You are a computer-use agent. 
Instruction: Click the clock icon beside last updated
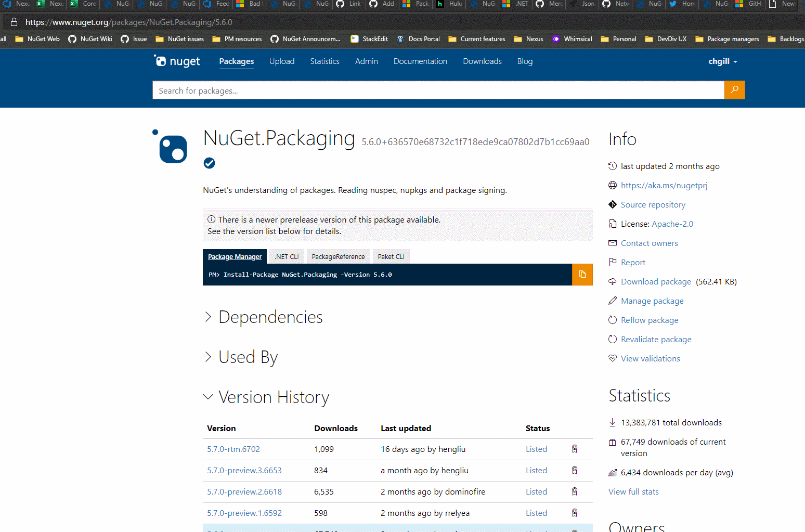click(613, 166)
